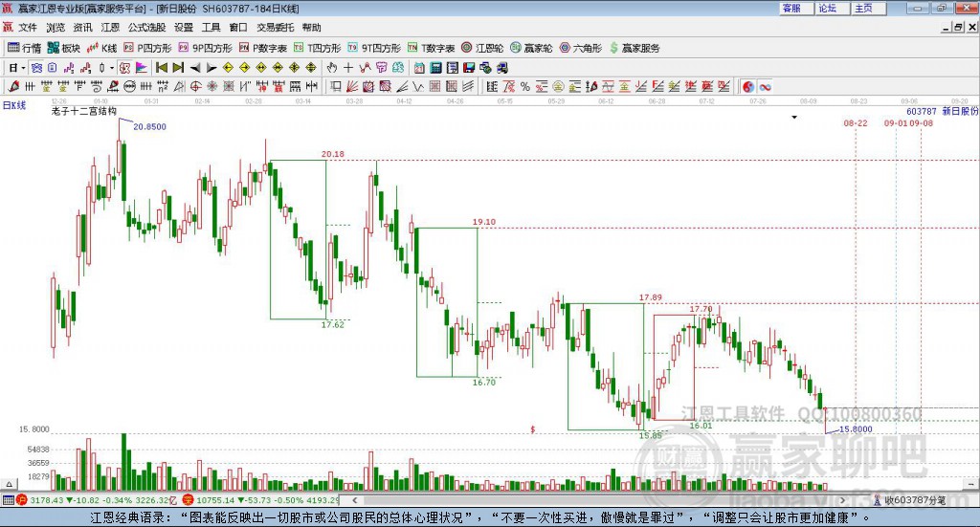Image resolution: width=980 pixels, height=527 pixels.
Task: Open the 窗口 menu
Action: pyautogui.click(x=238, y=28)
